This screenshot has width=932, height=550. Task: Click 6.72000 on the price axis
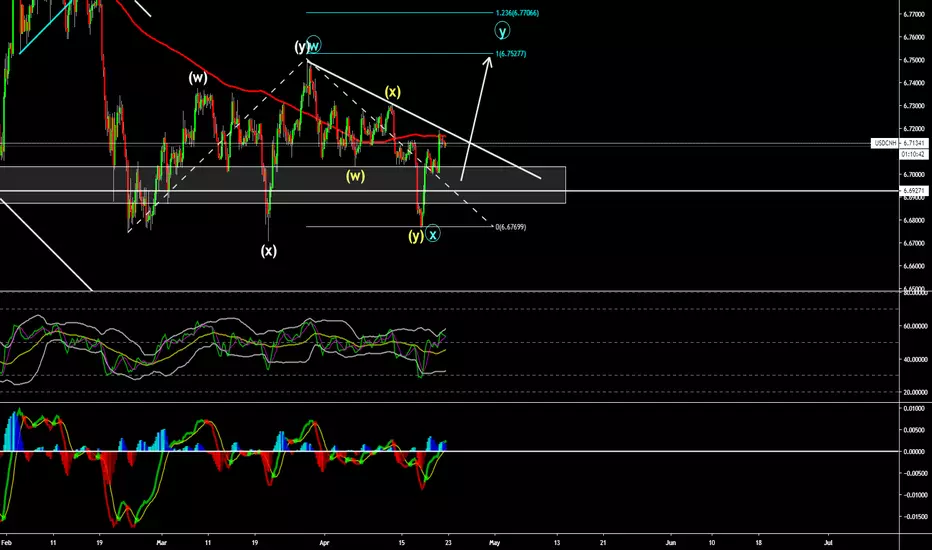(x=913, y=128)
